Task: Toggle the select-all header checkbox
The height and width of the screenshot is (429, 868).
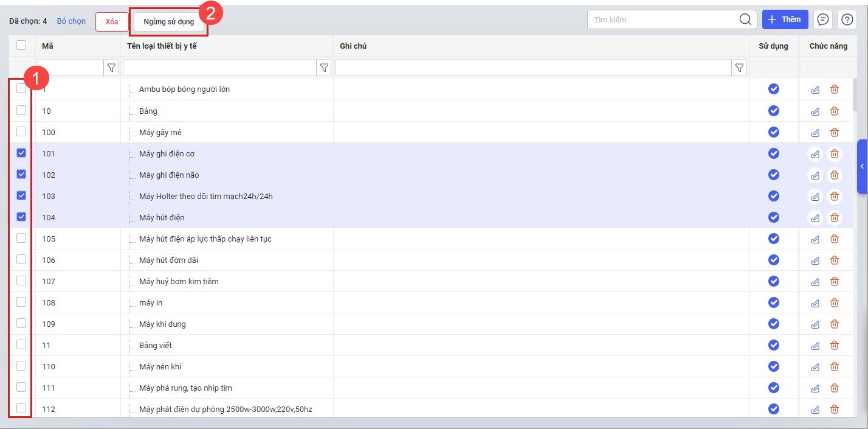Action: point(21,45)
